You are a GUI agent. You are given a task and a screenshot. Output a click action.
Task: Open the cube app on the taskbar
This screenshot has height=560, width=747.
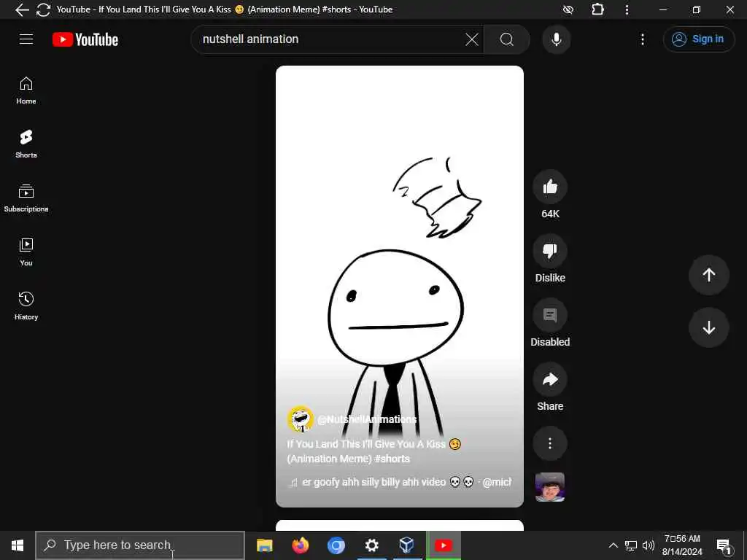tap(406, 545)
